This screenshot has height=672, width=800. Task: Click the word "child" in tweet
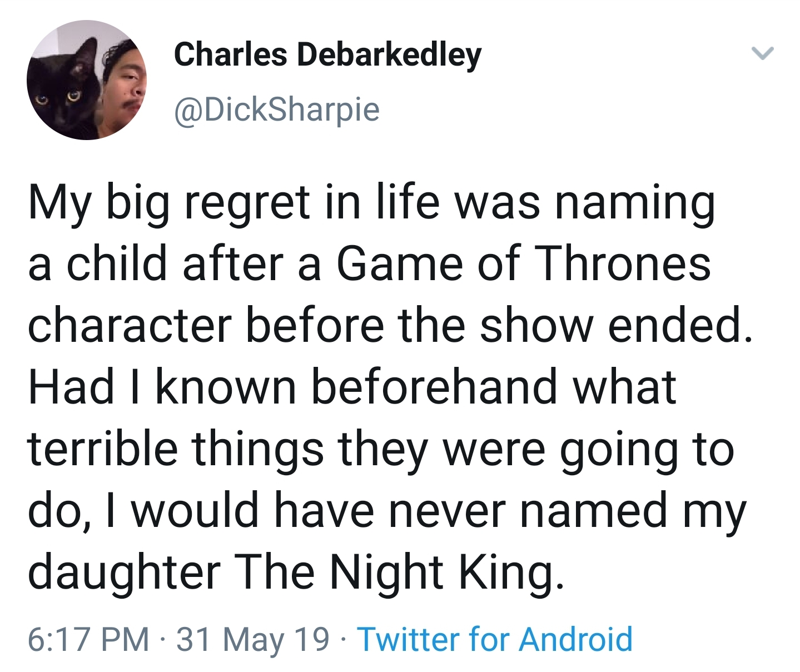coord(117,263)
